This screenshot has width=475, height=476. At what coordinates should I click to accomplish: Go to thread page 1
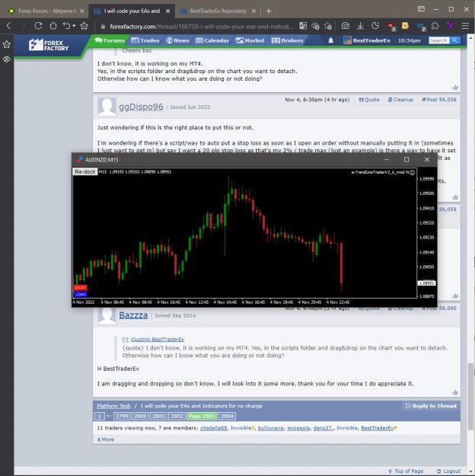click(99, 416)
